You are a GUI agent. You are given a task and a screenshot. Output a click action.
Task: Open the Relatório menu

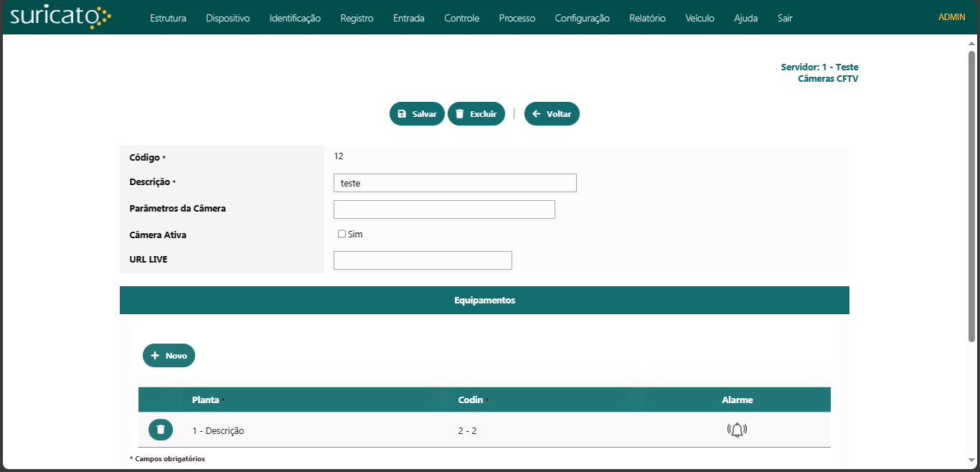coord(647,18)
